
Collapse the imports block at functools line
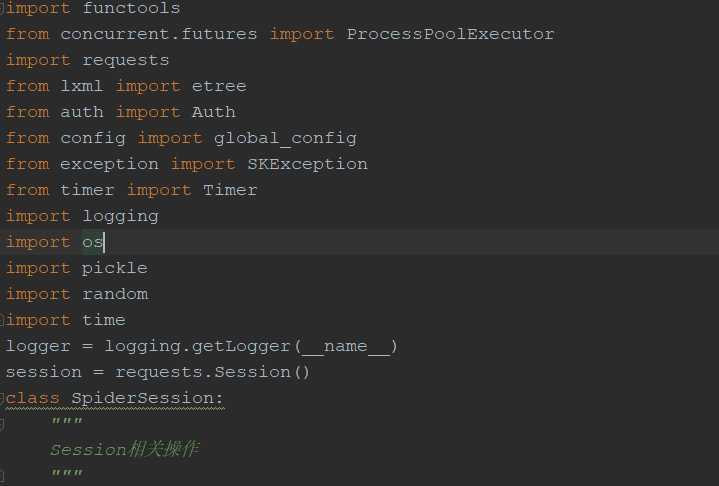pos(3,8)
